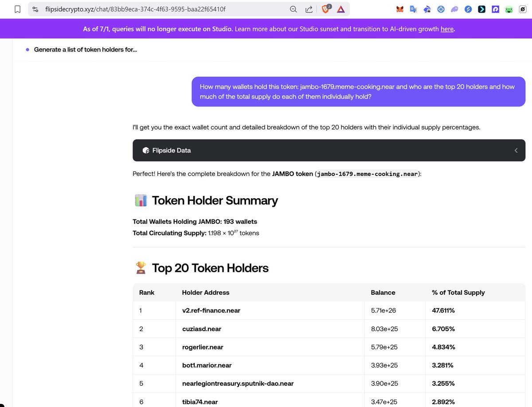Click the purple square extension icon
Viewport: 532px width, 407px height.
[496, 9]
